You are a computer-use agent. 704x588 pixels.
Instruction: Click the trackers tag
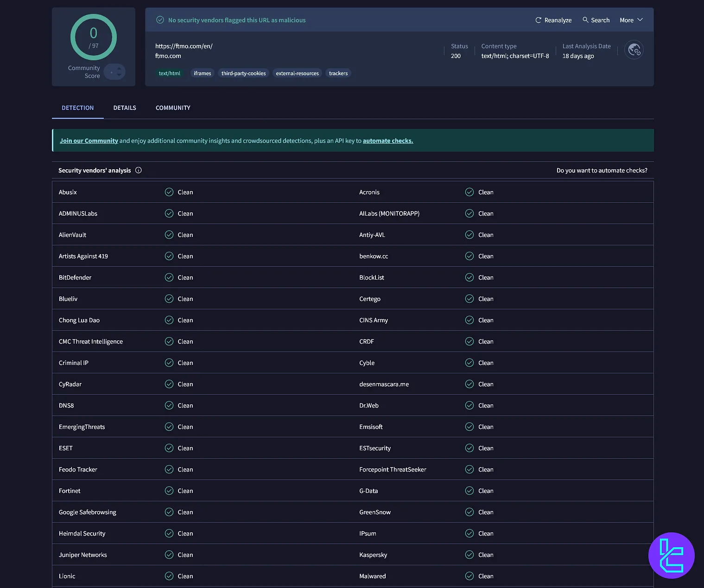click(338, 73)
